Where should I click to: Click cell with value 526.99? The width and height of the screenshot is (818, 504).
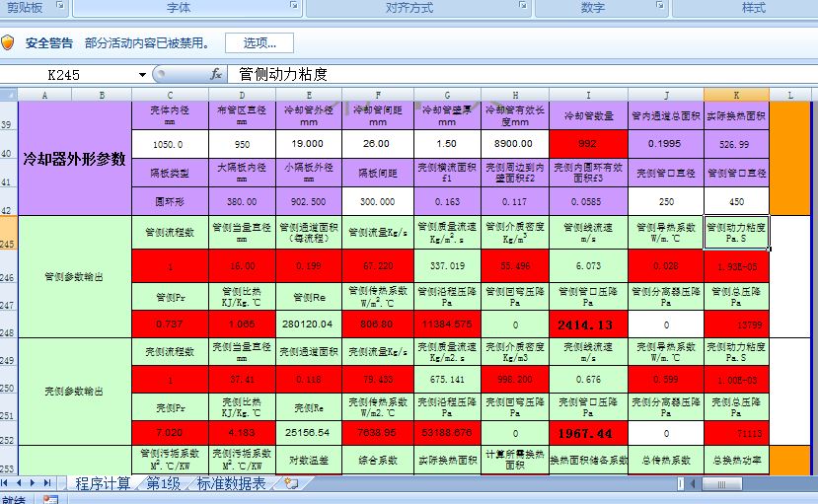[737, 144]
